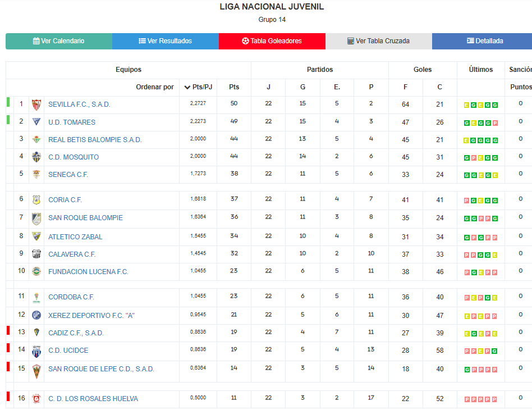
Task: Open SAN ROQUE DE LEPE C.D. link
Action: (101, 369)
